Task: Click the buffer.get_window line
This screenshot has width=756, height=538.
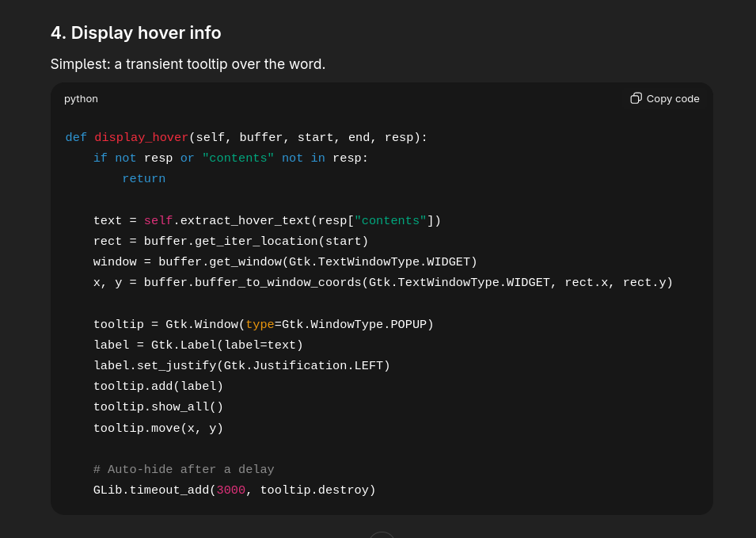Action: point(285,262)
